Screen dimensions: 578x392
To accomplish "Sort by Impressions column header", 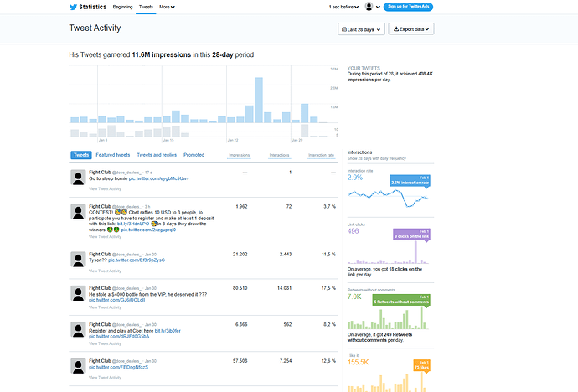I will pos(240,155).
